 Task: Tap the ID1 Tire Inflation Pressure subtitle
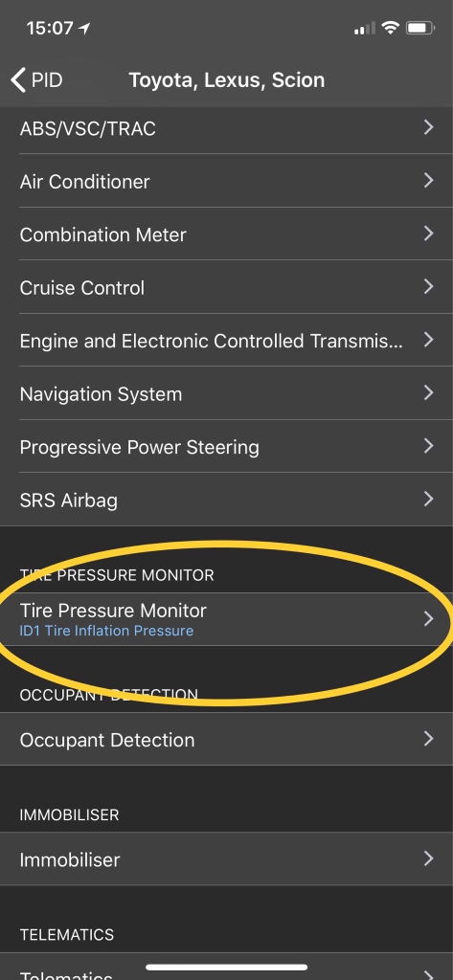[106, 631]
